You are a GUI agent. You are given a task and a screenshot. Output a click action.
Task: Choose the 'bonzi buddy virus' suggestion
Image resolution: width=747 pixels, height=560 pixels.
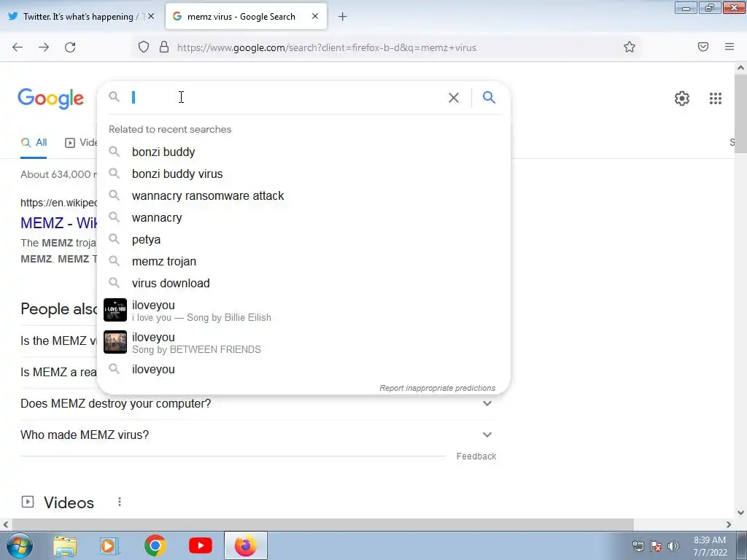[304, 174]
